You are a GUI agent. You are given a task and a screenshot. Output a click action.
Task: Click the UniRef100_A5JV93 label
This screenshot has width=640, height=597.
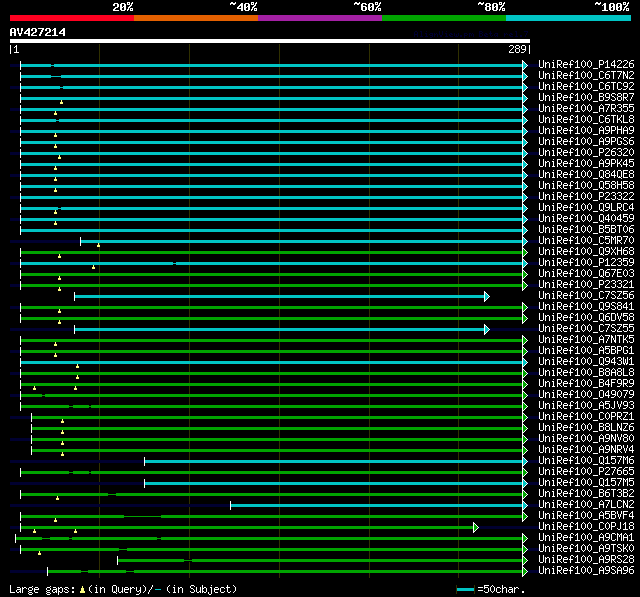tap(586, 406)
